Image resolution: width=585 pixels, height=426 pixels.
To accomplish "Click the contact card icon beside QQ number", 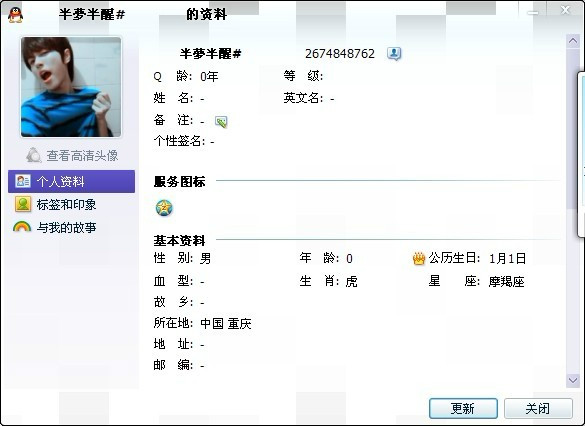I will pyautogui.click(x=394, y=54).
